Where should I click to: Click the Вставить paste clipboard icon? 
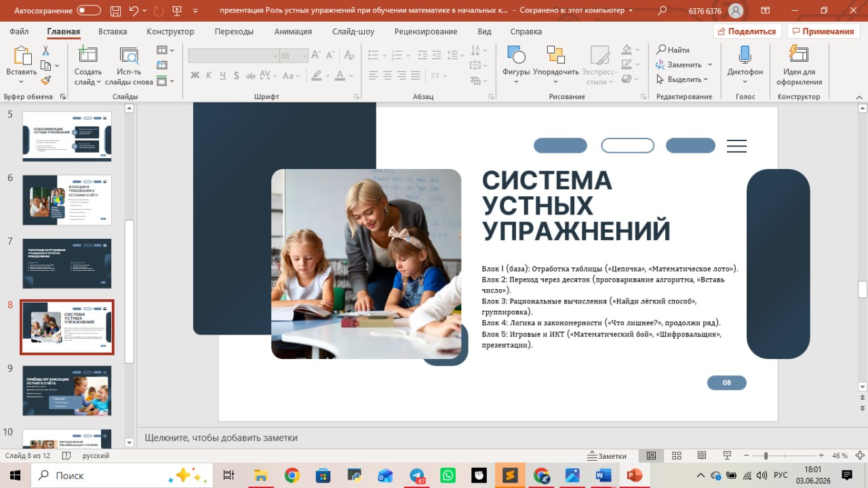tap(22, 56)
